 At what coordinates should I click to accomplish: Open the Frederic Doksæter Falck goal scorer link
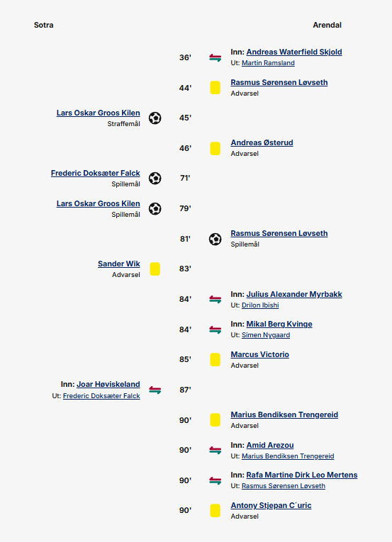pos(96,173)
